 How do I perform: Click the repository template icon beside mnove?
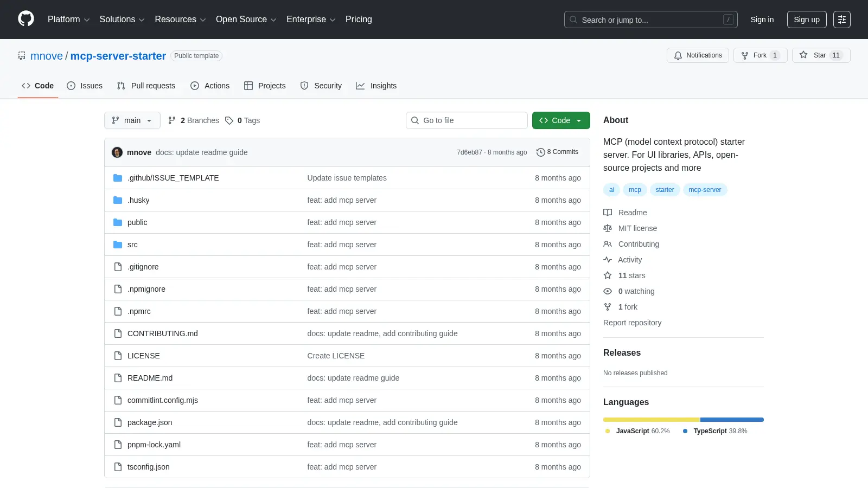[22, 56]
